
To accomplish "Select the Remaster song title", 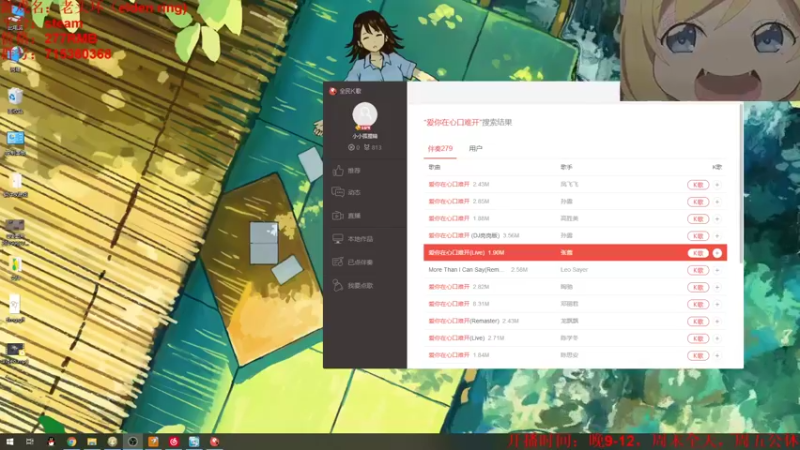I will coord(464,321).
